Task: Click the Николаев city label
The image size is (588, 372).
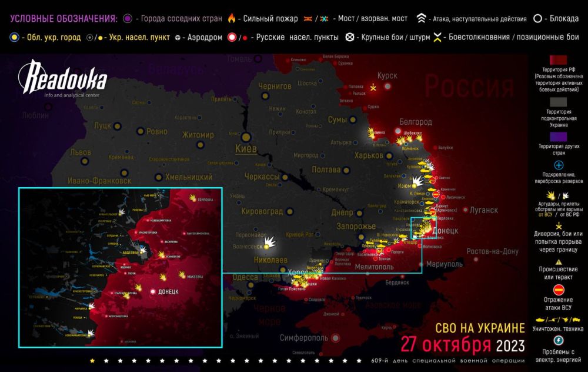Action: (270, 260)
